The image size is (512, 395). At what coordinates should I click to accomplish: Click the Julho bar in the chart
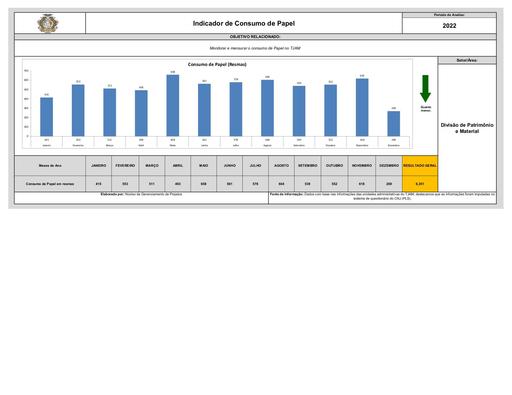click(236, 109)
